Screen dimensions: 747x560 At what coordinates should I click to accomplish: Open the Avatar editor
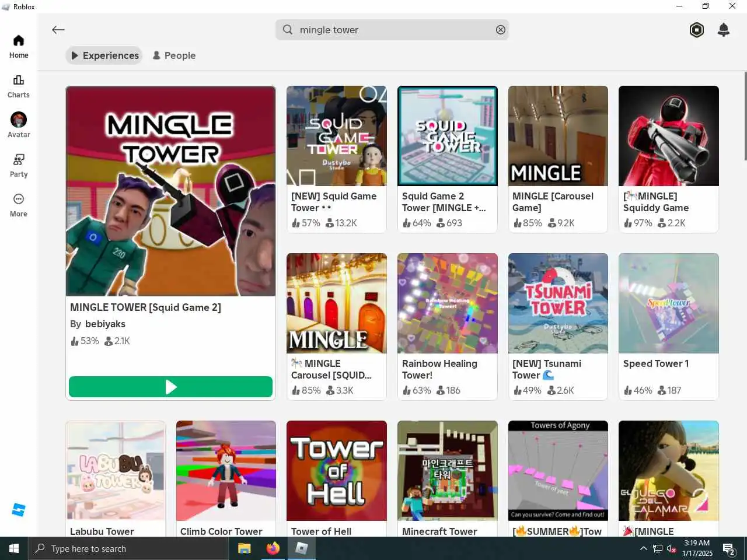coord(19,125)
